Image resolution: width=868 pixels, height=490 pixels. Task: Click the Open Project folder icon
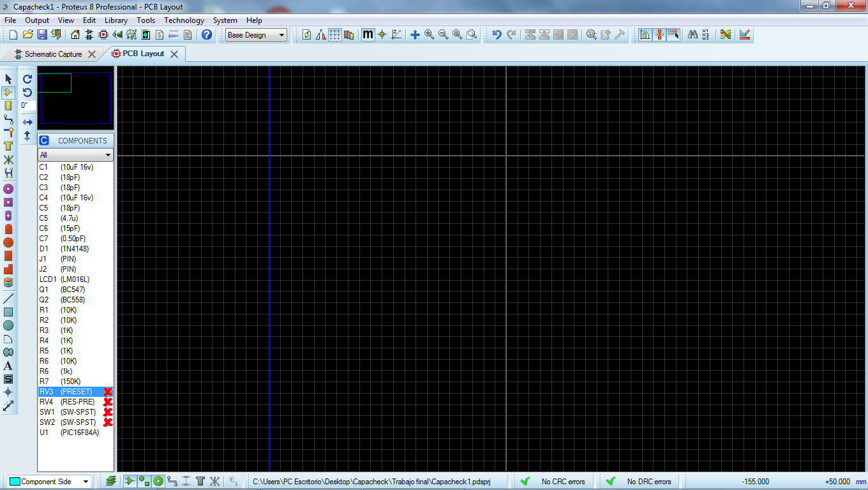click(x=27, y=34)
